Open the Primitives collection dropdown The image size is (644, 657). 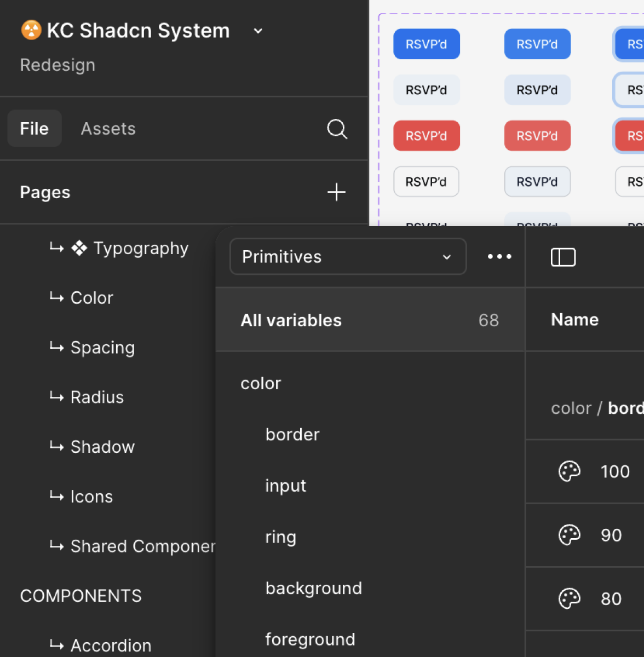[x=348, y=256]
